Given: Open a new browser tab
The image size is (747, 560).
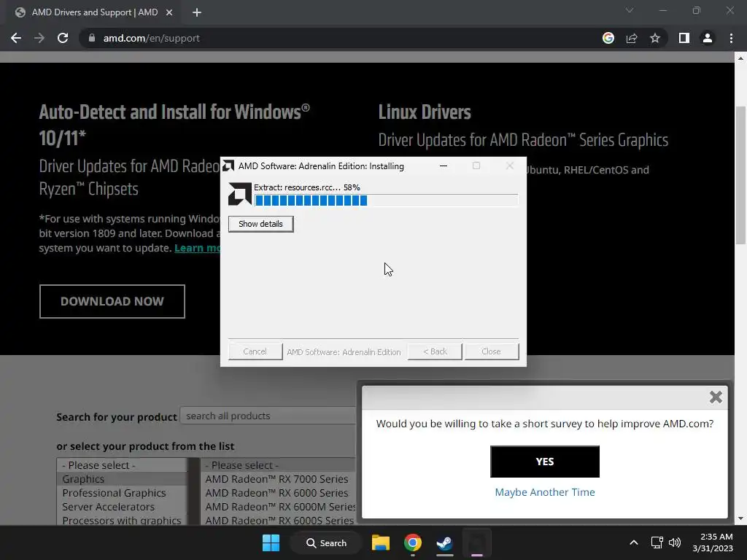Looking at the screenshot, I should [x=197, y=12].
